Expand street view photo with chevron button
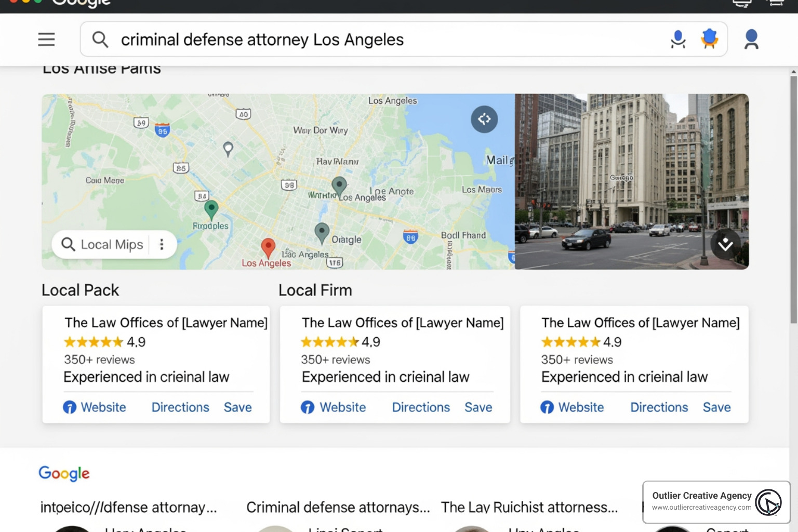Image resolution: width=798 pixels, height=532 pixels. [x=725, y=244]
